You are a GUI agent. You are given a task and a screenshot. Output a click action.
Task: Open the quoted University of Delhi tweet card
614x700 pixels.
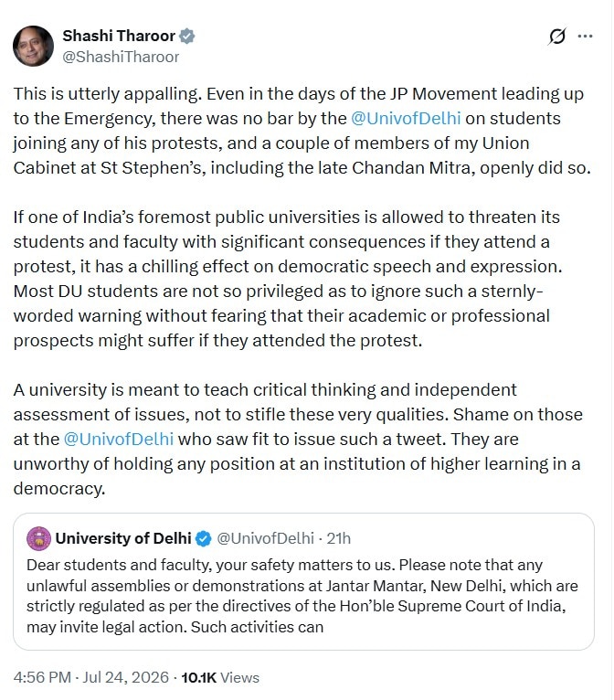(303, 581)
